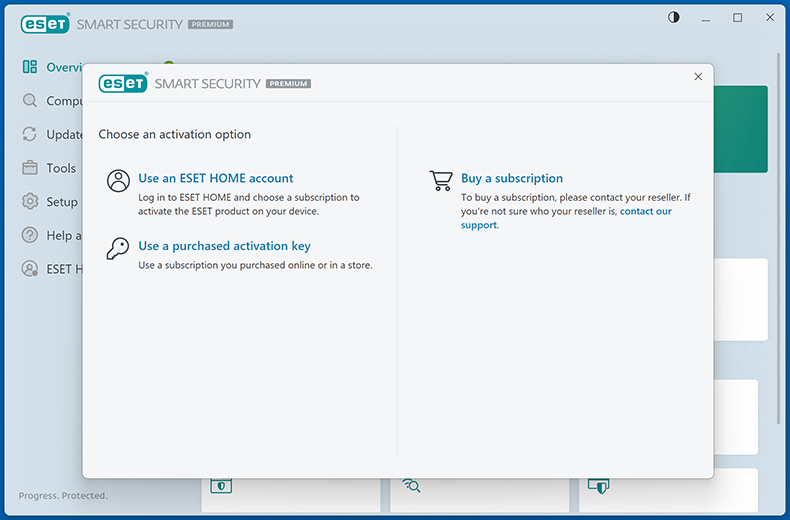Click the monitor shield tile icon at bottom right

pyautogui.click(x=599, y=486)
